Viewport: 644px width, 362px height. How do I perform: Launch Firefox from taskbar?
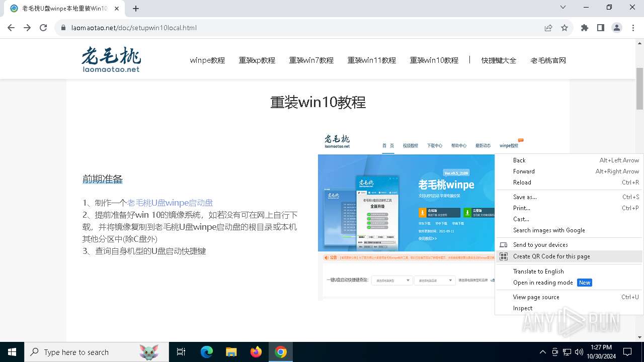click(x=256, y=352)
